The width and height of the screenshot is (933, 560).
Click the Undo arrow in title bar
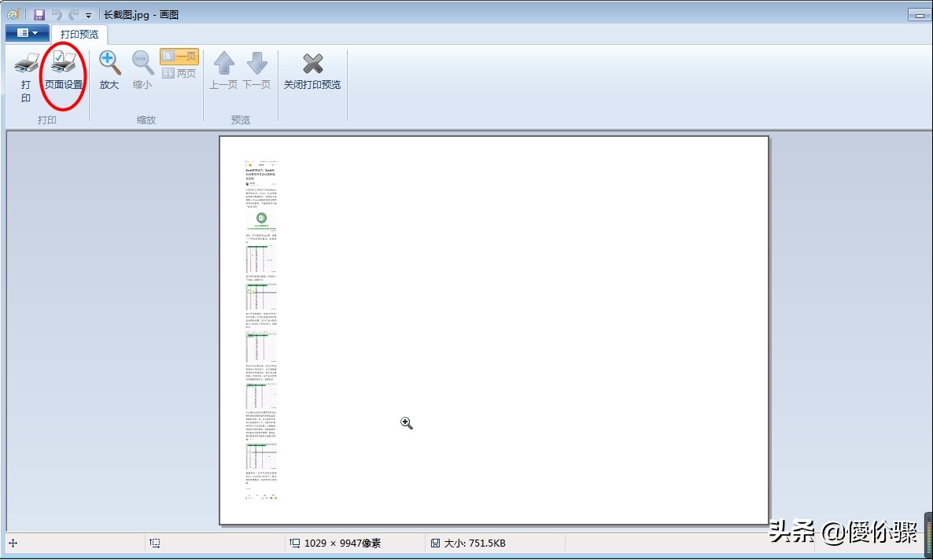(57, 15)
